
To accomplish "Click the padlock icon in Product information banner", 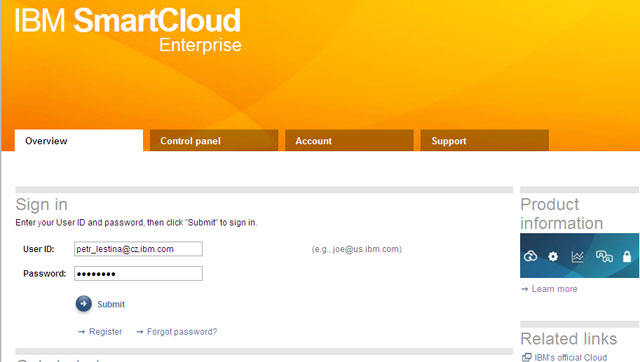I will tap(627, 256).
